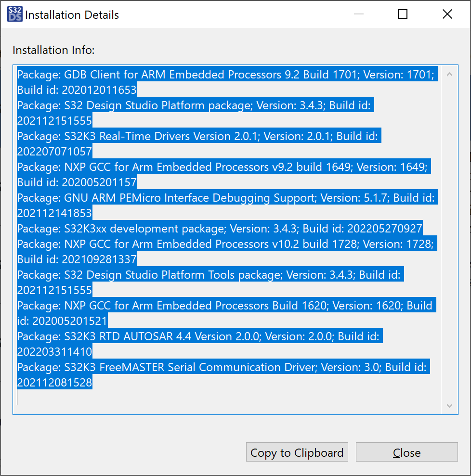Click build id 202207071057 text
This screenshot has height=476, width=471.
pyautogui.click(x=54, y=152)
